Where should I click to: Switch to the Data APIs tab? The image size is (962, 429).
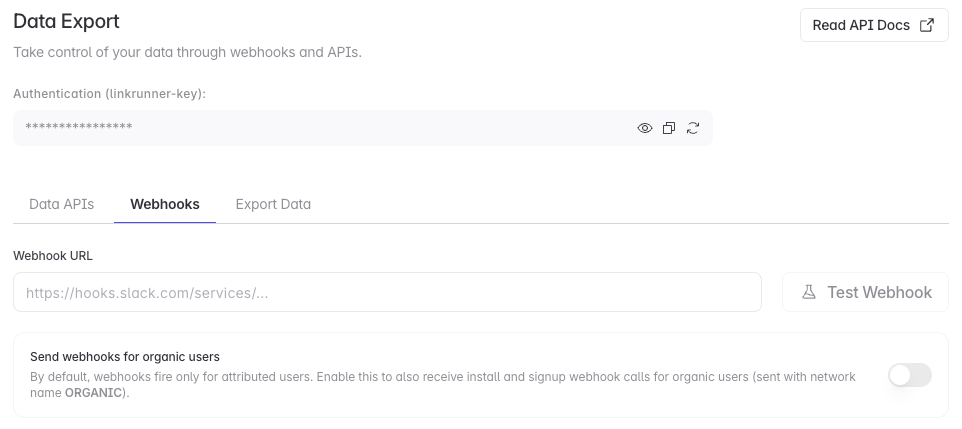61,204
